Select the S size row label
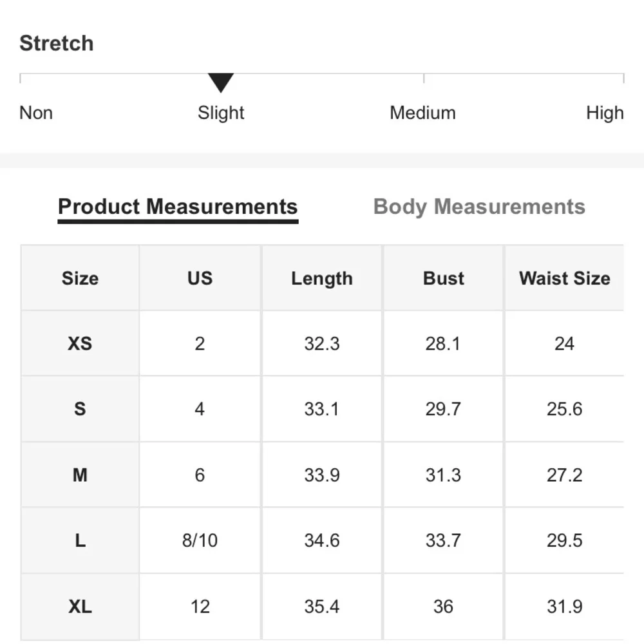Screen dimensions: 644x644 coord(80,409)
